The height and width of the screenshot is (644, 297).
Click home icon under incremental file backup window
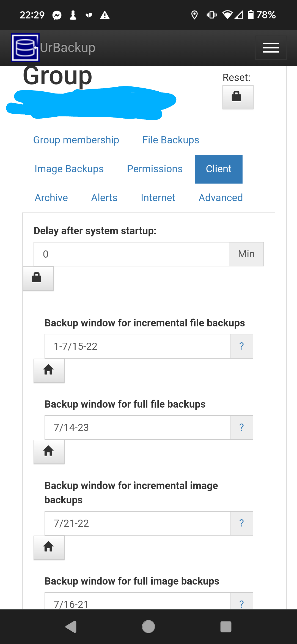point(49,370)
